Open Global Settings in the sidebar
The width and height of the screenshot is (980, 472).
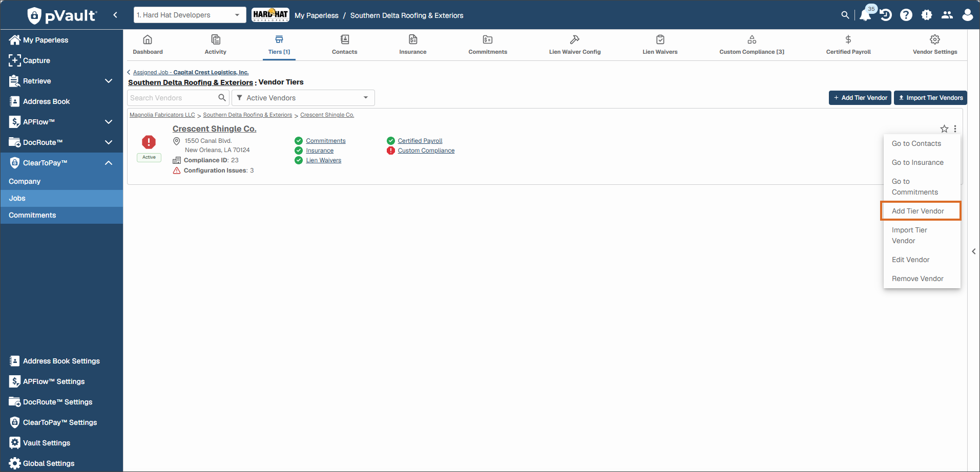(x=61, y=463)
